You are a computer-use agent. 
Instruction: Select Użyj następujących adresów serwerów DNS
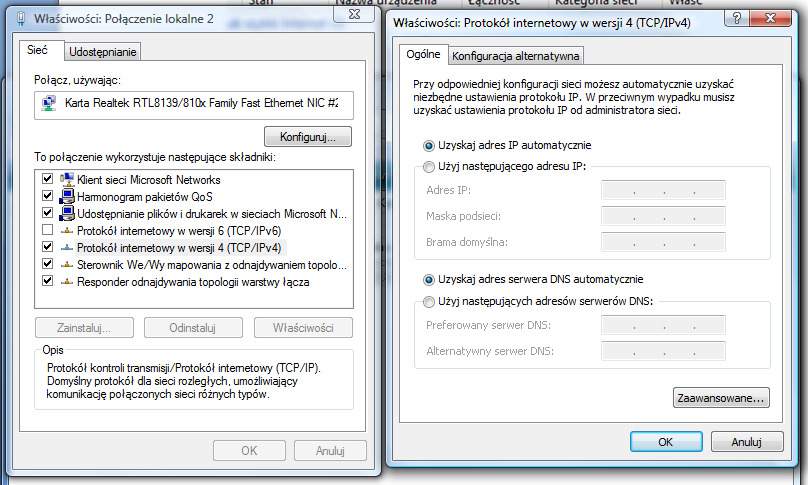(x=429, y=302)
